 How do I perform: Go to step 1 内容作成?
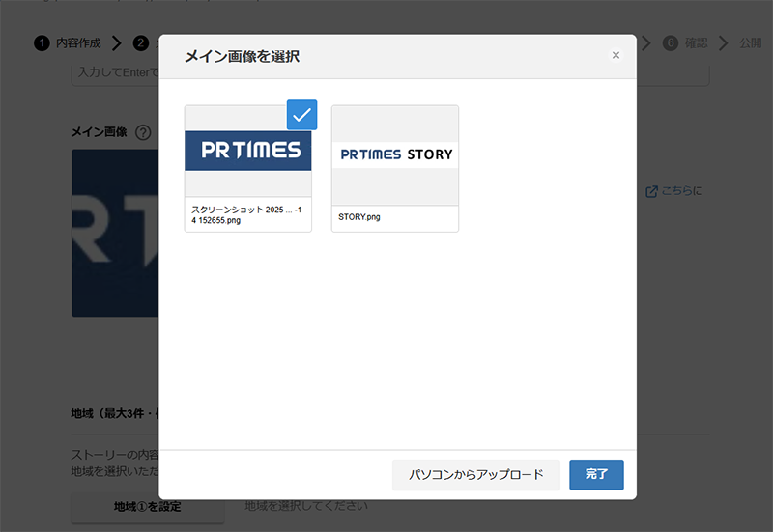tap(68, 43)
